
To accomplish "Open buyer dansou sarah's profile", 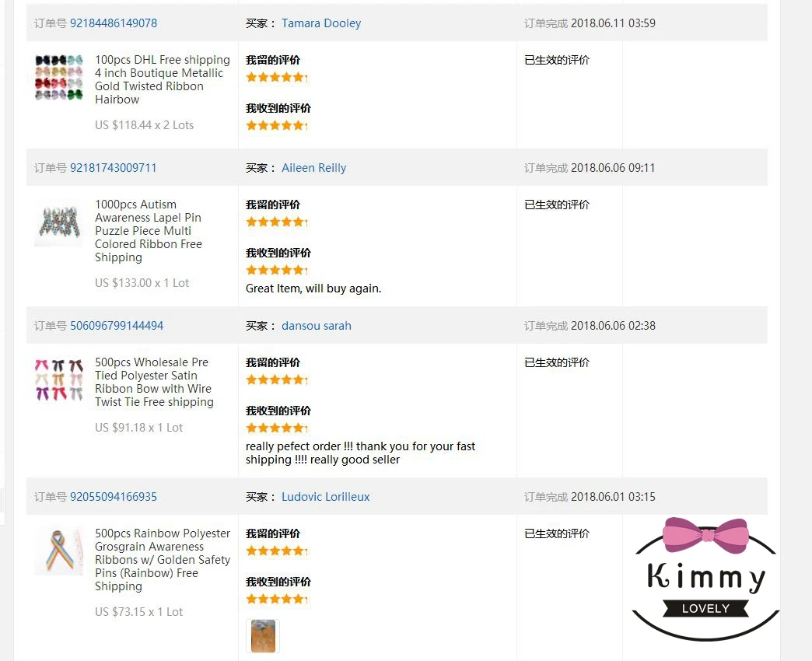I will coord(317,326).
